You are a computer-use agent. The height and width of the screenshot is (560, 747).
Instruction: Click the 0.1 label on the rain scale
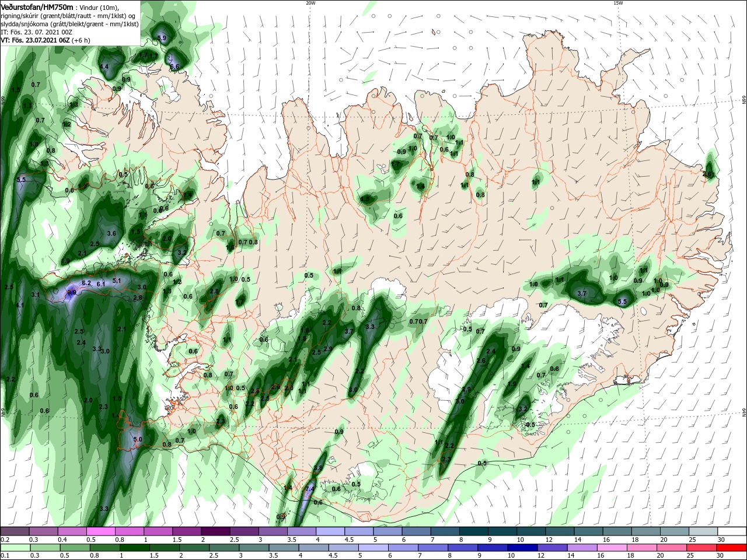click(5, 556)
